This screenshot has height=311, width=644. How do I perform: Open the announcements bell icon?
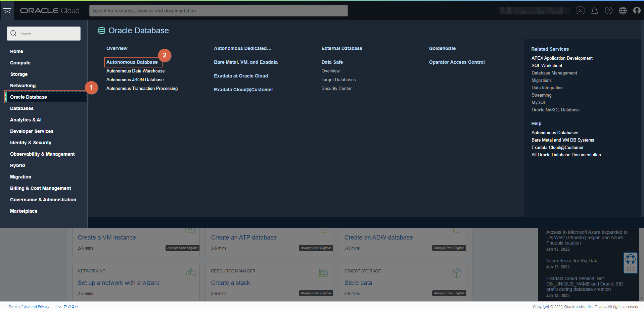coord(595,11)
